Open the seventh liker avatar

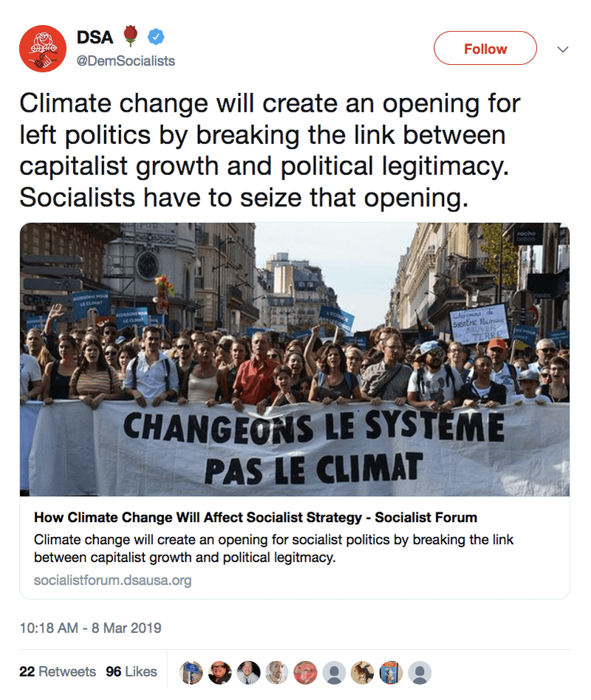(x=363, y=672)
